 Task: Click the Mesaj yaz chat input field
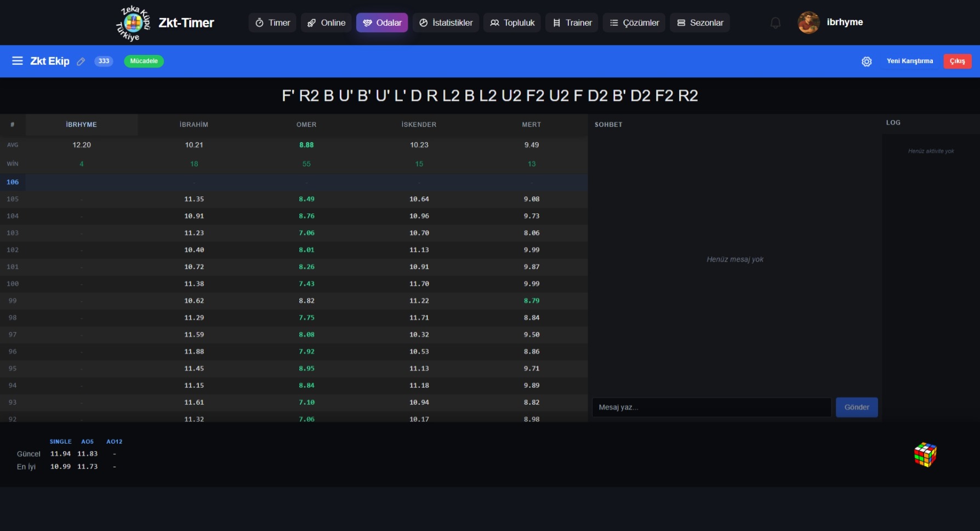coord(711,408)
